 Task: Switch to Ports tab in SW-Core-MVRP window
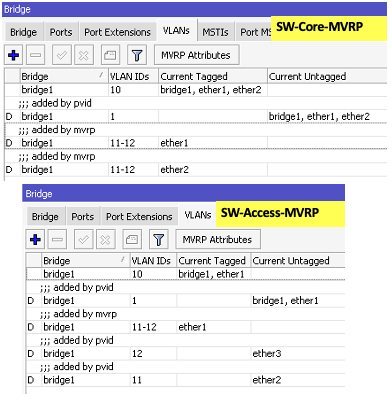pyautogui.click(x=61, y=32)
